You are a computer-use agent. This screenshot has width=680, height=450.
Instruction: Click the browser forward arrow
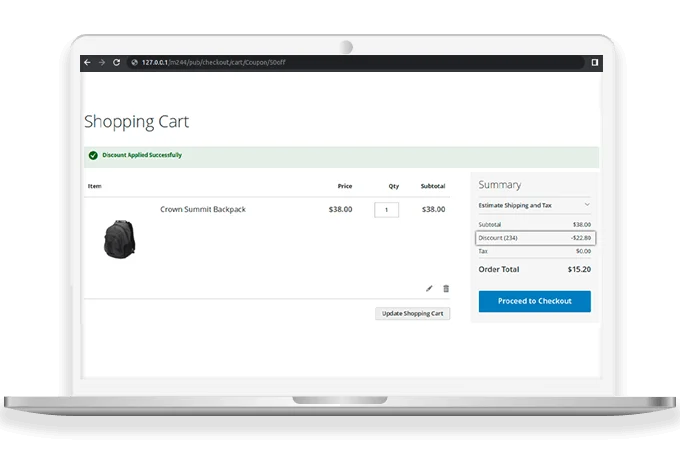[x=102, y=62]
